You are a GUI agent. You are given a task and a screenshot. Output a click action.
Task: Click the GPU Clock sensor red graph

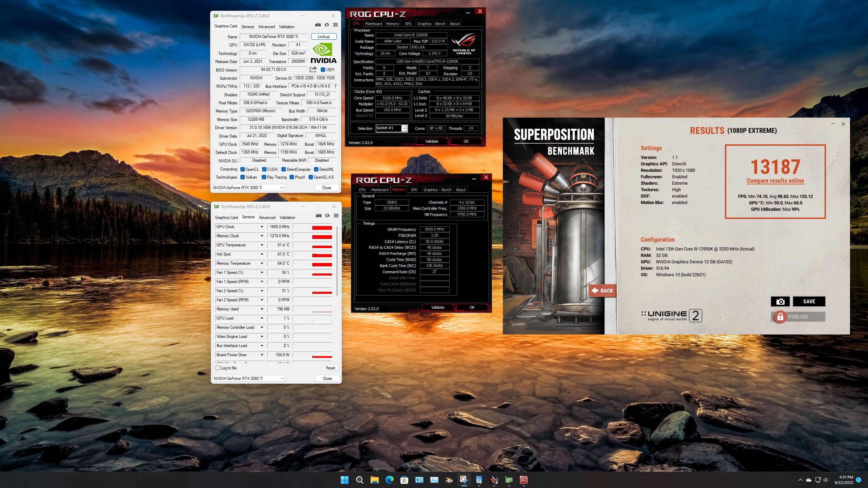313,227
